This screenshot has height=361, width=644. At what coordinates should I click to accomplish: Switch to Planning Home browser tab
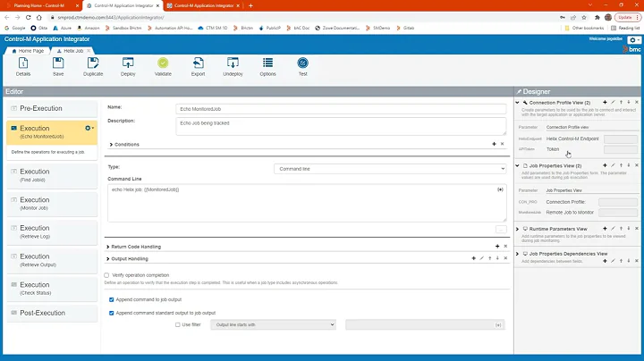[x=40, y=5]
